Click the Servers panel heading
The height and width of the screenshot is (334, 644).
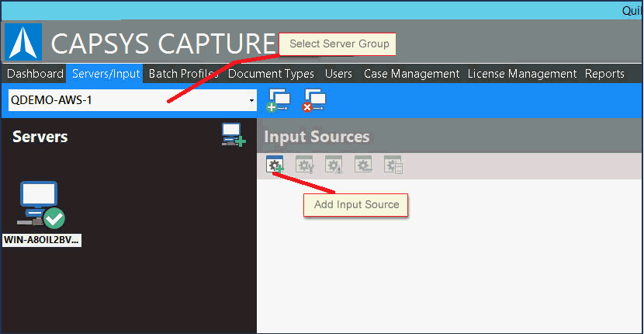click(x=40, y=137)
